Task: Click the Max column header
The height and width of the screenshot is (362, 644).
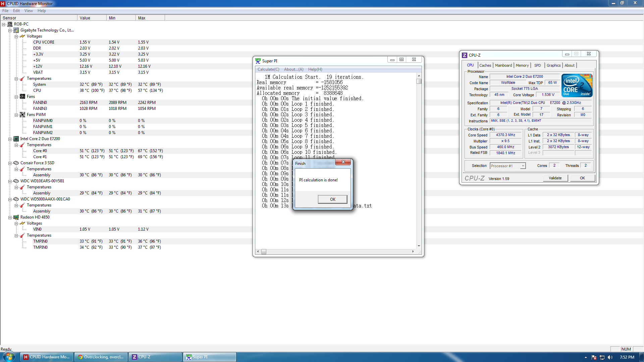Action: click(x=150, y=18)
